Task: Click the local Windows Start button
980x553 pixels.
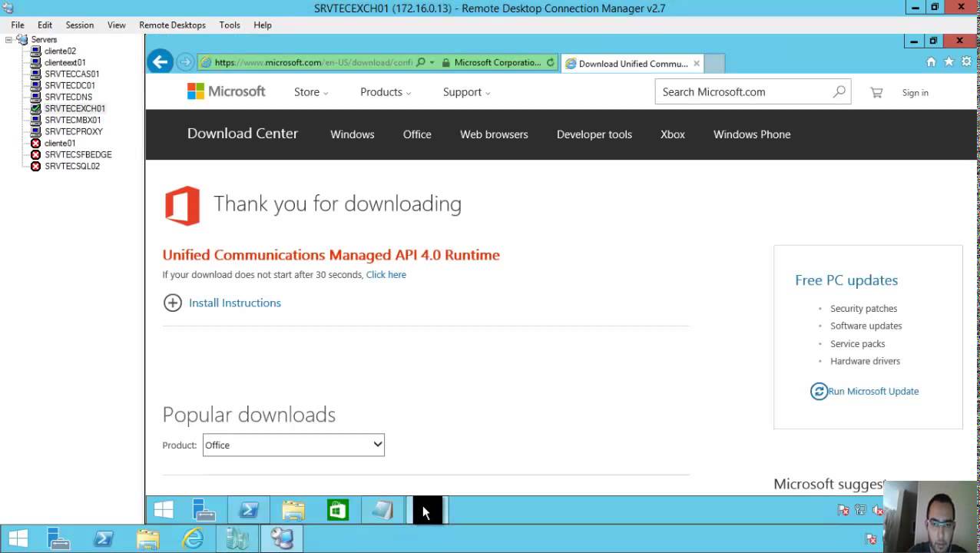Action: click(18, 539)
